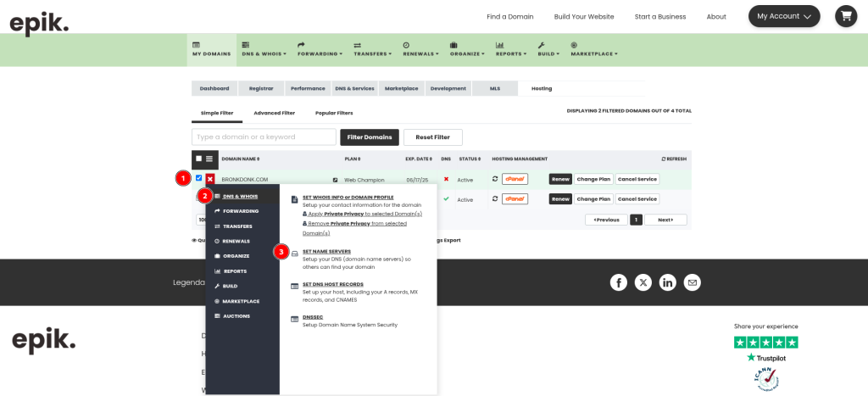Click the Set Name Servers drive icon
The height and width of the screenshot is (396, 868).
point(295,253)
